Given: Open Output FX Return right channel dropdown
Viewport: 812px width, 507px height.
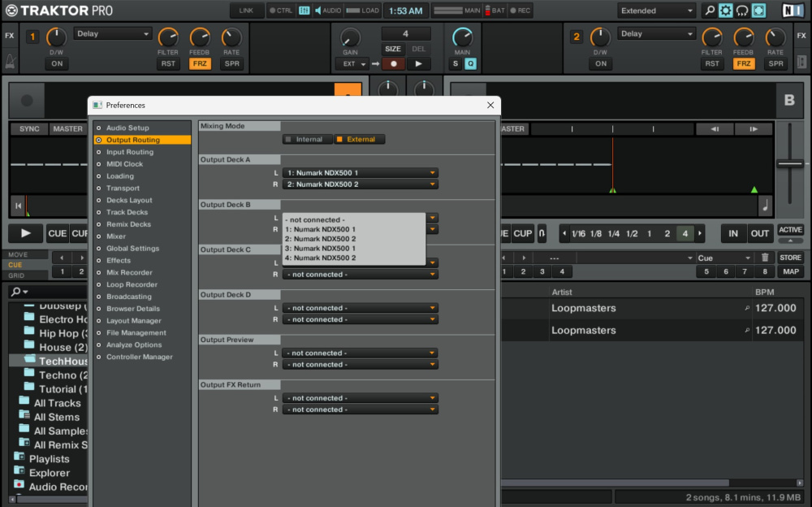Looking at the screenshot, I should pyautogui.click(x=361, y=409).
